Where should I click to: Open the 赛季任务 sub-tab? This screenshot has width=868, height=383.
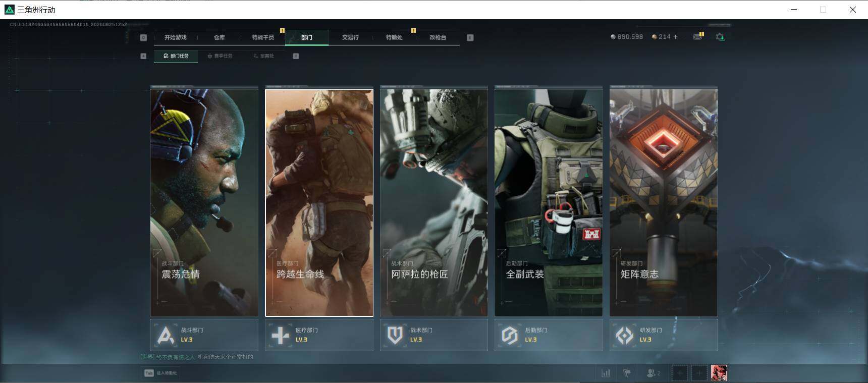220,56
